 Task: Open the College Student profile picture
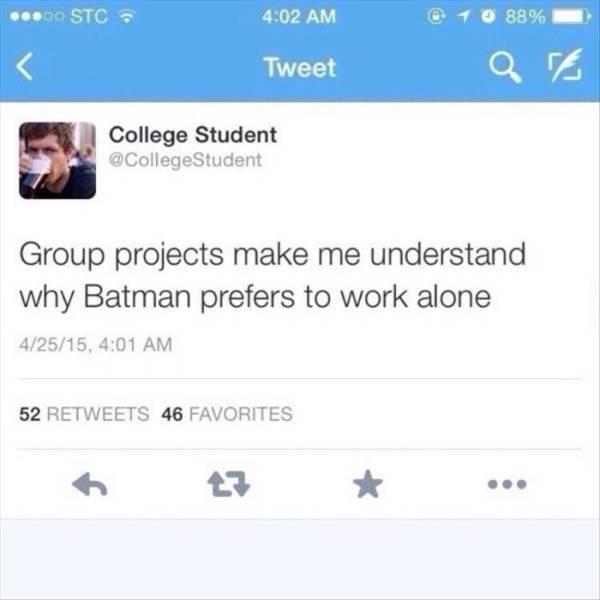[57, 160]
